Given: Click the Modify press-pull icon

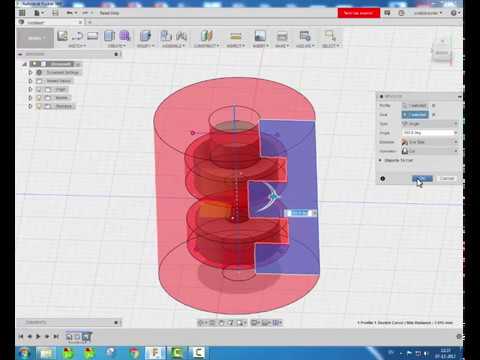Looking at the screenshot, I should [145, 36].
